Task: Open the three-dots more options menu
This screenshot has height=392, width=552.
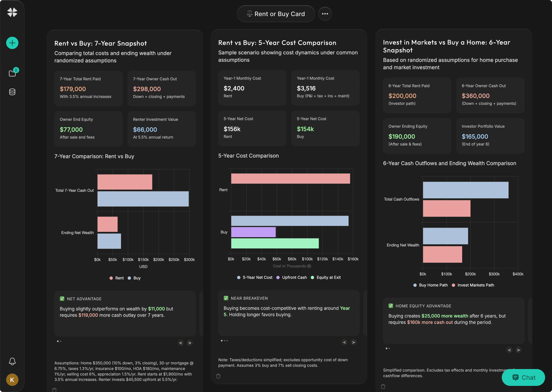Action: point(325,14)
